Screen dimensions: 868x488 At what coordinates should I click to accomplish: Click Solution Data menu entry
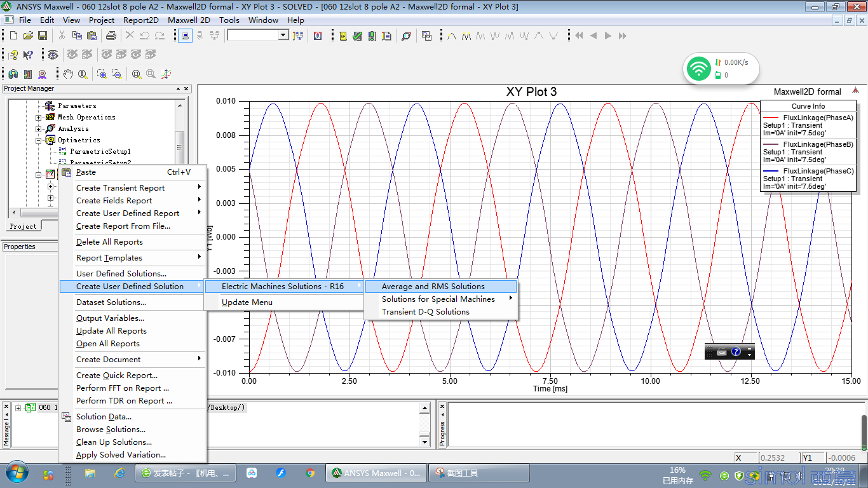[132, 417]
